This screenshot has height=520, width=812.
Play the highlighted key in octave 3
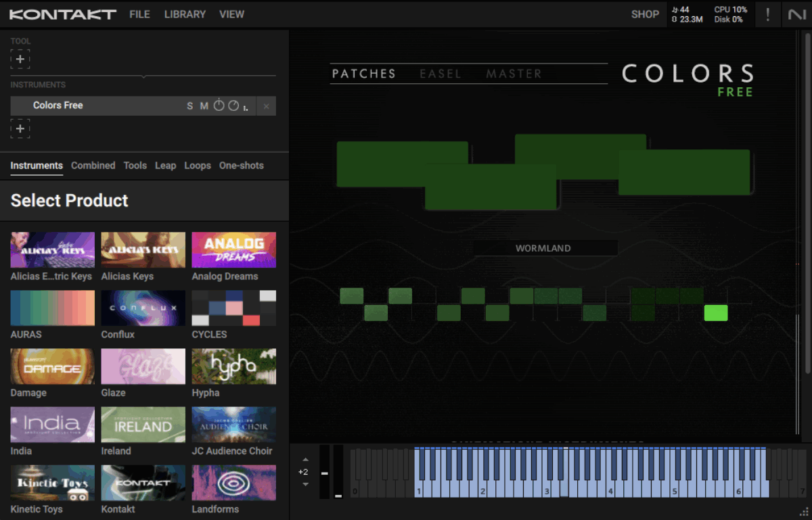564,488
